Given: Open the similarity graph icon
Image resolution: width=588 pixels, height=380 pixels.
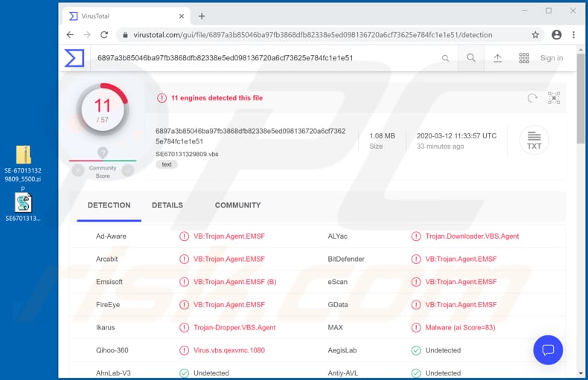Looking at the screenshot, I should [x=554, y=98].
